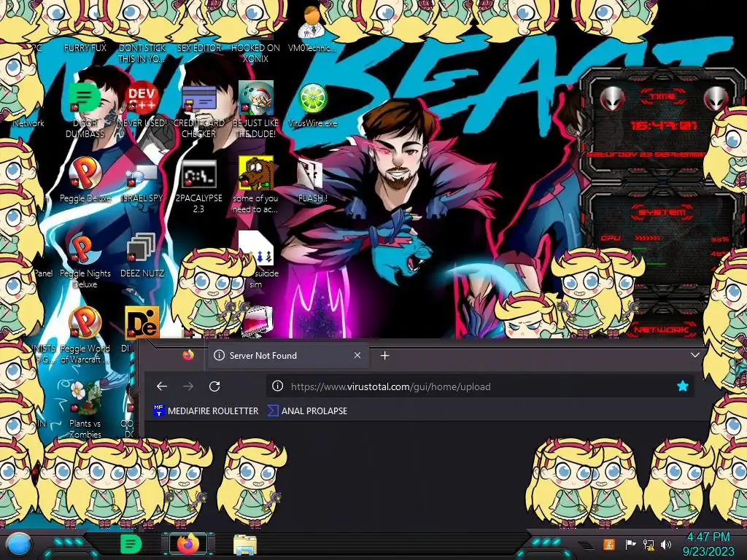Close the 'Server Not Found' tab
Screen dimensions: 747x560
pyautogui.click(x=357, y=355)
